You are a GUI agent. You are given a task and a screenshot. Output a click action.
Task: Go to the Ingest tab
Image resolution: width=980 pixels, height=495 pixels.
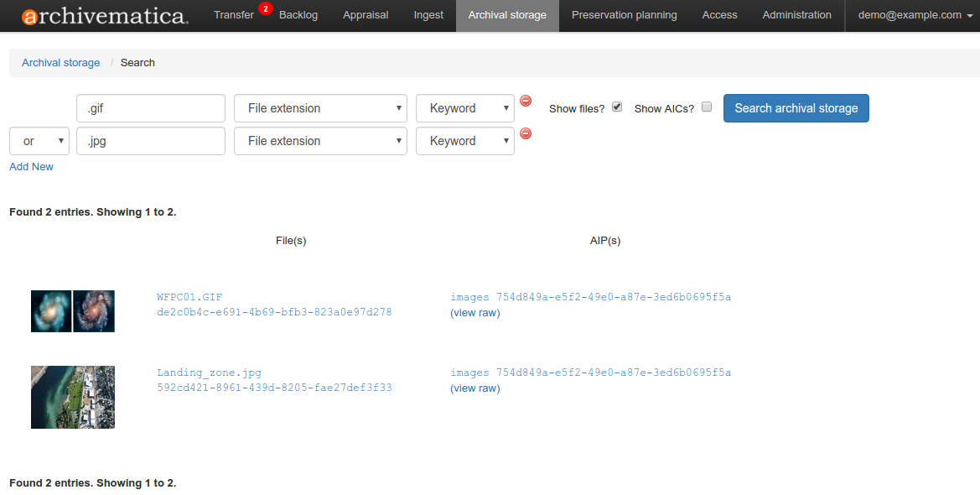tap(428, 15)
